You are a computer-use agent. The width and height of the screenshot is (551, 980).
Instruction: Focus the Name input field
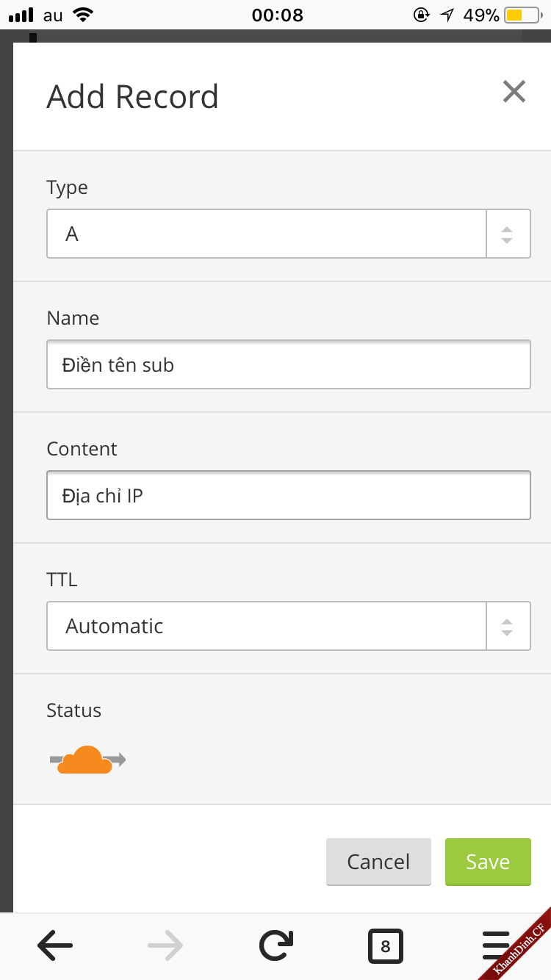coord(288,364)
